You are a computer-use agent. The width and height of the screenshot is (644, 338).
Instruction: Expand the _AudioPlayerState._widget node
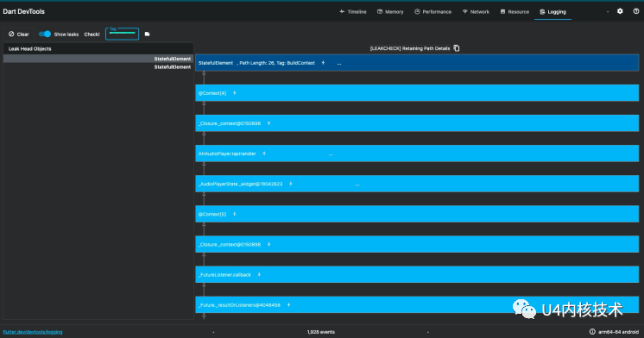click(x=291, y=184)
